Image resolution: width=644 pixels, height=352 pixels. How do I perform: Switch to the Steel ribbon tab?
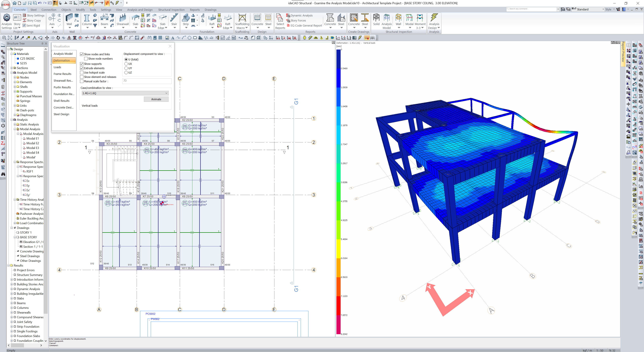click(x=33, y=10)
